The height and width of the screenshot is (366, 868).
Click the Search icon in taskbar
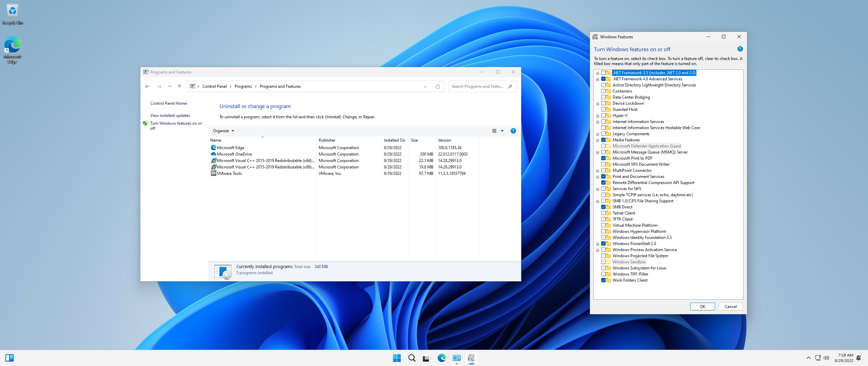click(412, 357)
